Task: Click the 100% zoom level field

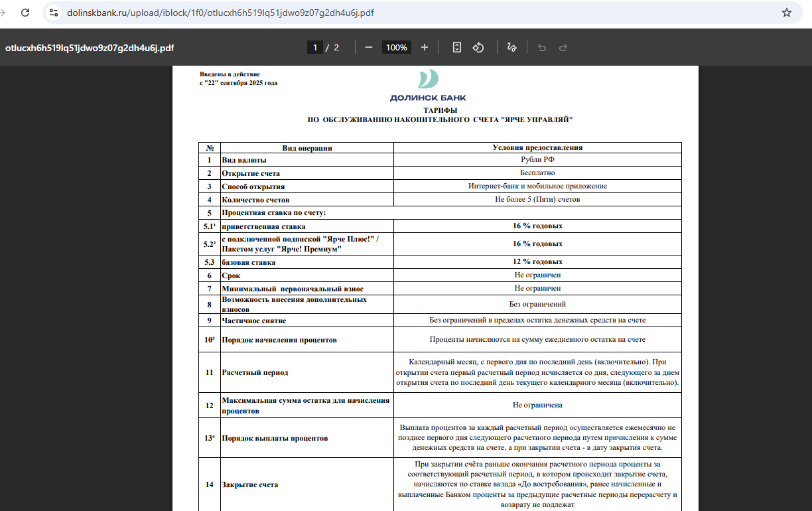Action: tap(397, 47)
